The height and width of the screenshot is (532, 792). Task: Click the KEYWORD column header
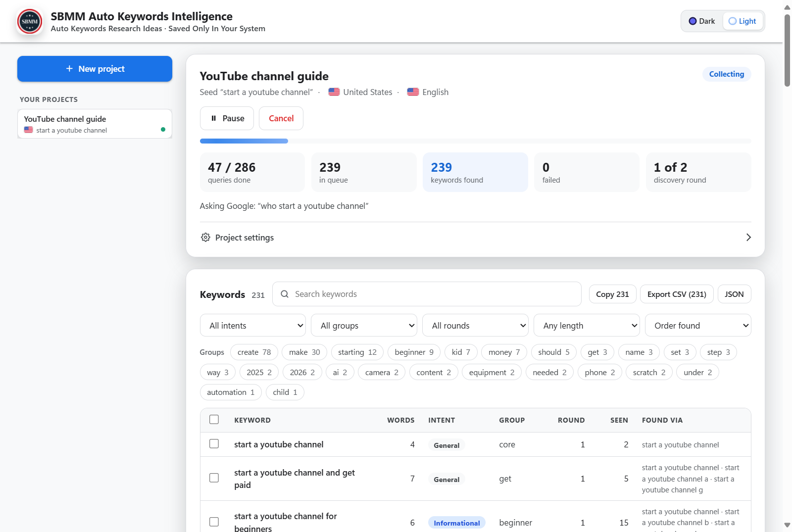click(252, 420)
